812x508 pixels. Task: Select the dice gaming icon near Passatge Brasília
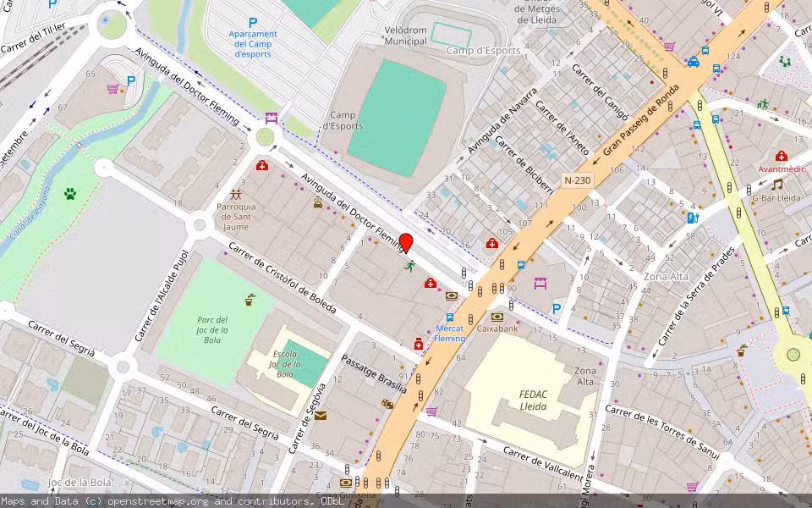tap(387, 404)
